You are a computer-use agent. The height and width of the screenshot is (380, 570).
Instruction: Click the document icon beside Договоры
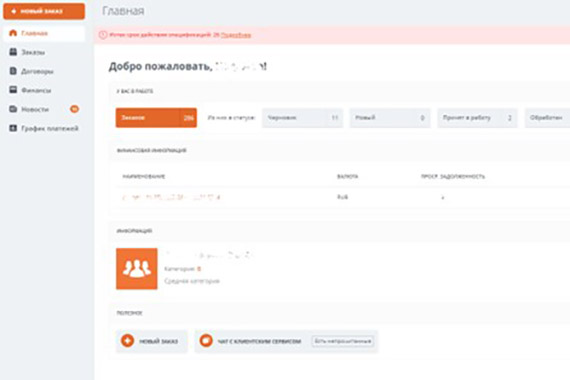[13, 71]
